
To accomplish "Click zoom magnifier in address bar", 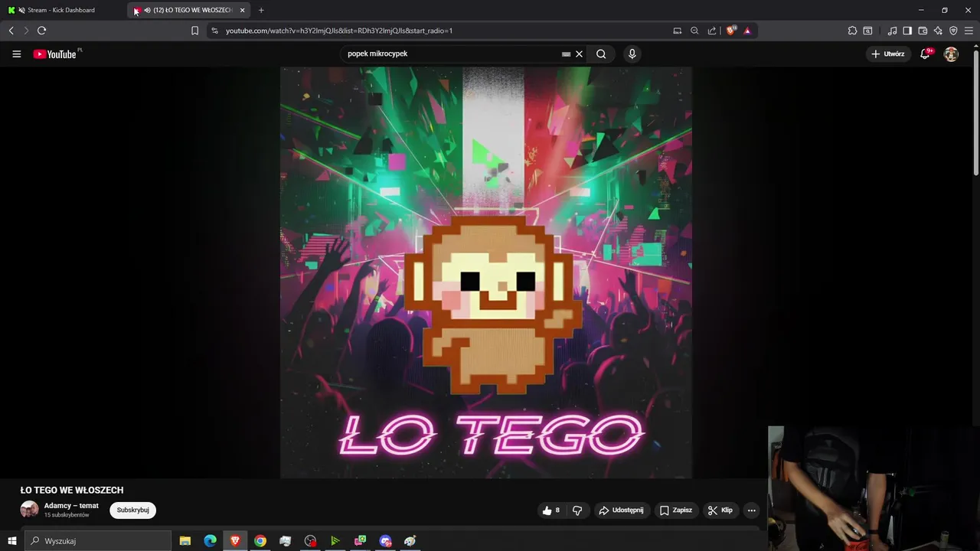I will [694, 31].
